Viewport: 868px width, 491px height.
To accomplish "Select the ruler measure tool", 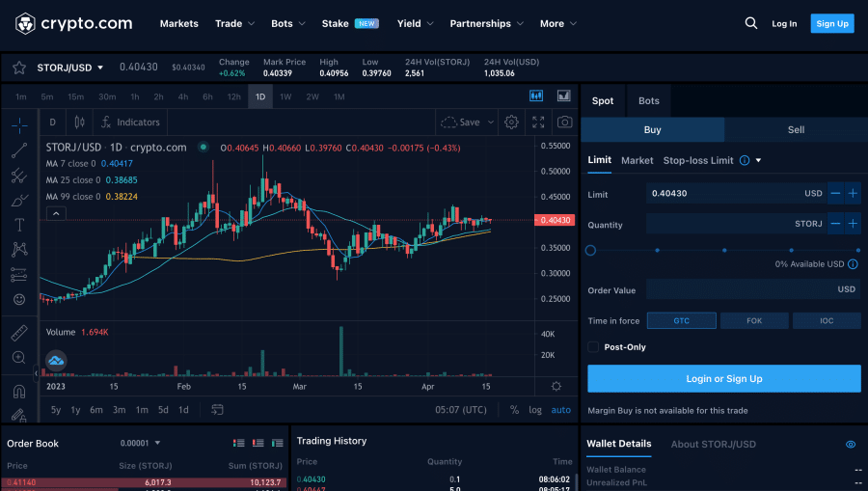I will (19, 333).
